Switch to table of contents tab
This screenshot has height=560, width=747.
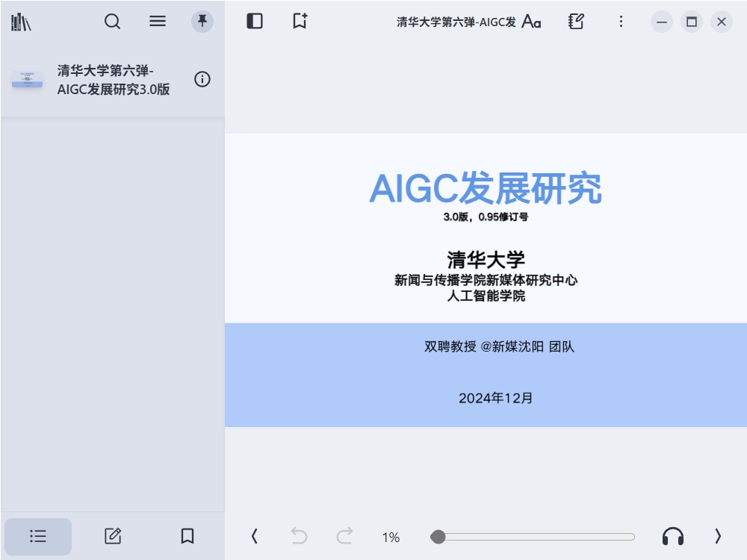click(x=38, y=536)
